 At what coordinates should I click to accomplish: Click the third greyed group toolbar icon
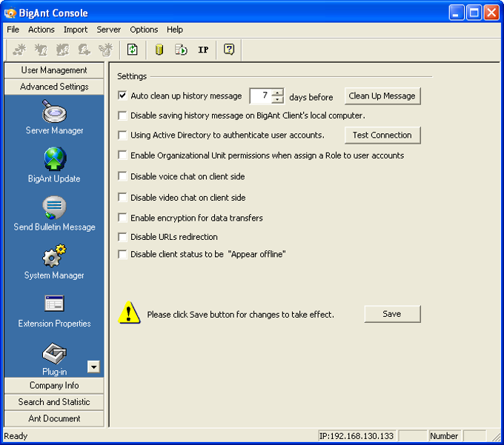[63, 50]
